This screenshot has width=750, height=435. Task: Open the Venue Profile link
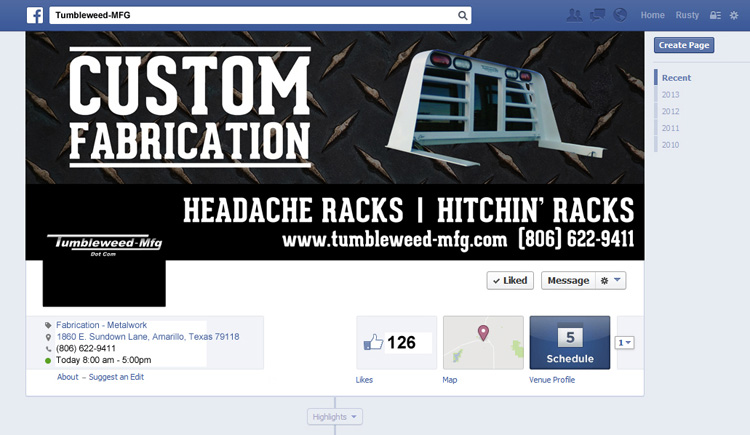coord(552,380)
